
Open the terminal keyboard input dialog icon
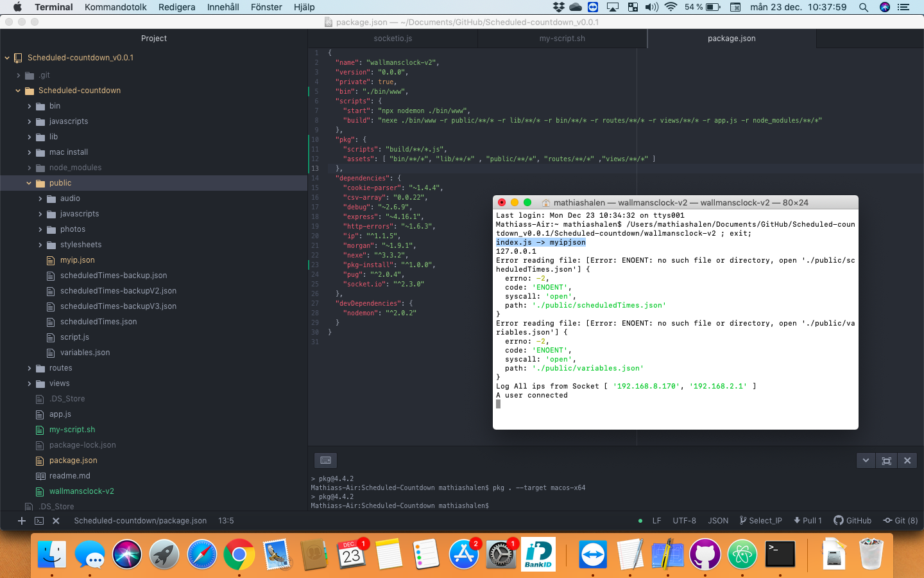click(325, 460)
